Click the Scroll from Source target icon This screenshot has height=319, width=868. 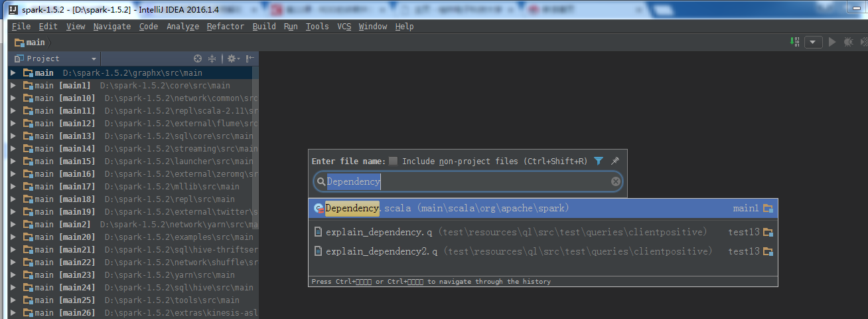pos(198,58)
